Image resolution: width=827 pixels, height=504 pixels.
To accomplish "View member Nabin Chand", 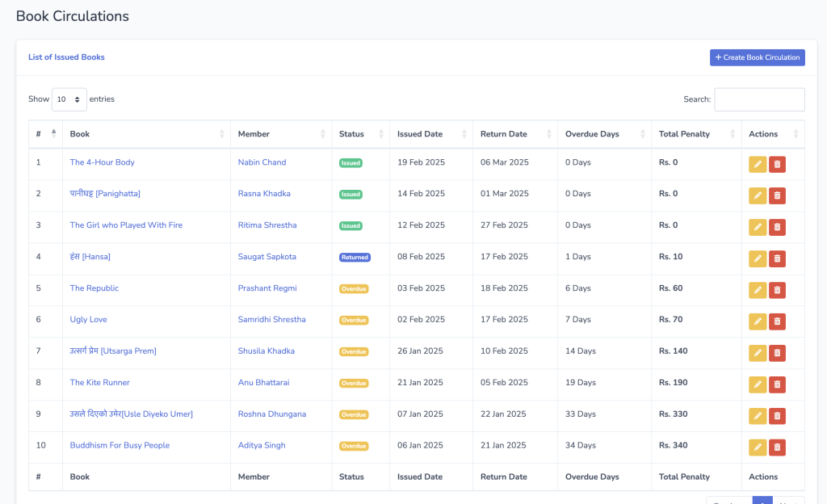I will [x=262, y=162].
